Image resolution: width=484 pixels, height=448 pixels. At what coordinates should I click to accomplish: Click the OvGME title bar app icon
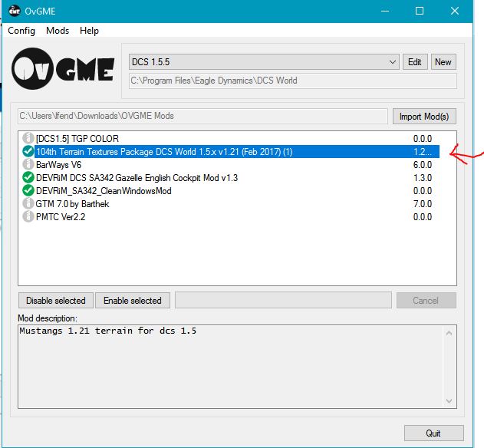[15, 11]
